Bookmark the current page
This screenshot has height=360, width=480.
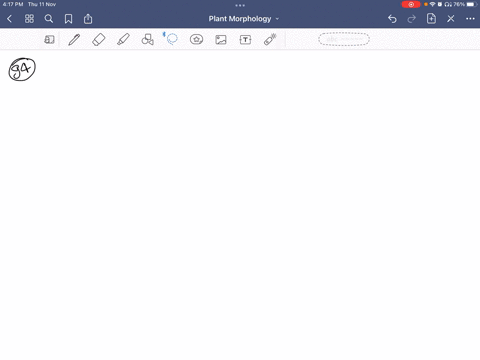[68, 19]
